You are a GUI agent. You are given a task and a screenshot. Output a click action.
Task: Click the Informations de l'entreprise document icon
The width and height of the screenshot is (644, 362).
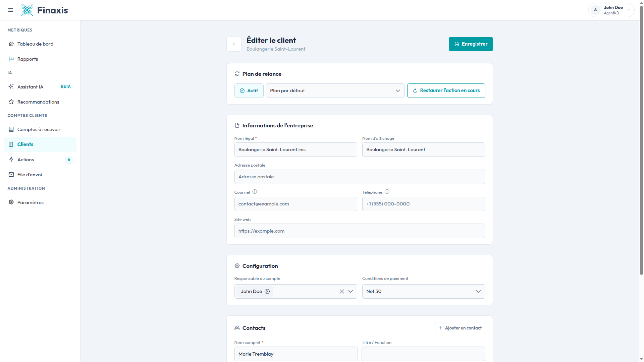point(237,125)
